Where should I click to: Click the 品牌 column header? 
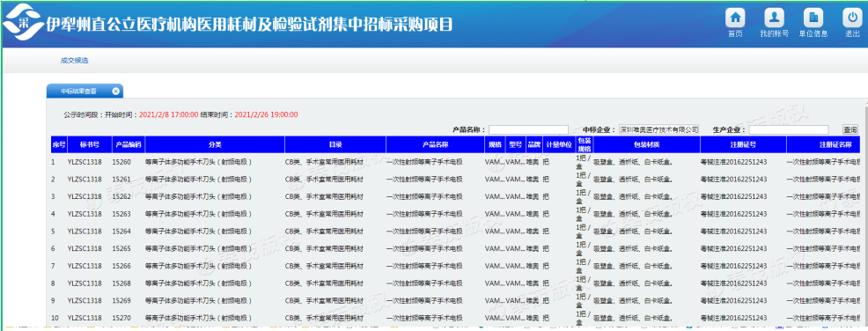point(533,144)
